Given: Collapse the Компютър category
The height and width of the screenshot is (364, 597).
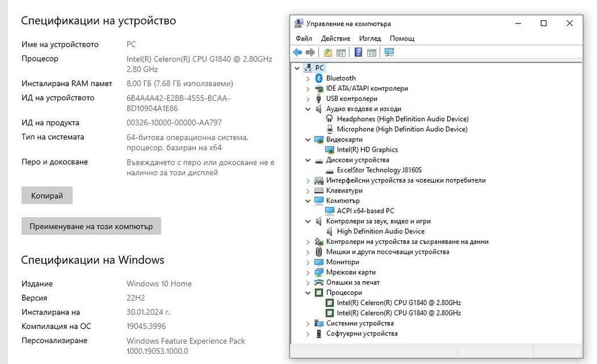Looking at the screenshot, I should pyautogui.click(x=308, y=200).
